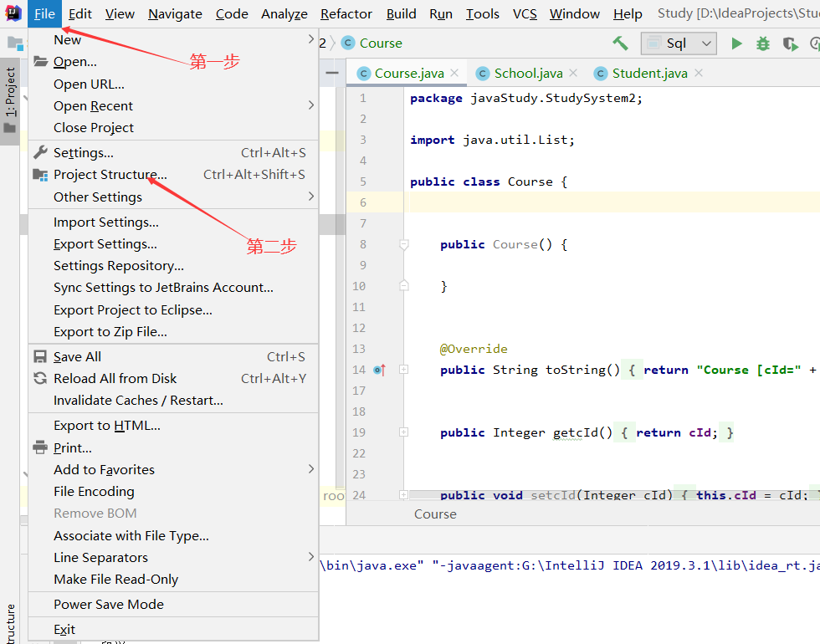Click the Course breadcrumb below the editor
820x644 pixels.
point(435,514)
